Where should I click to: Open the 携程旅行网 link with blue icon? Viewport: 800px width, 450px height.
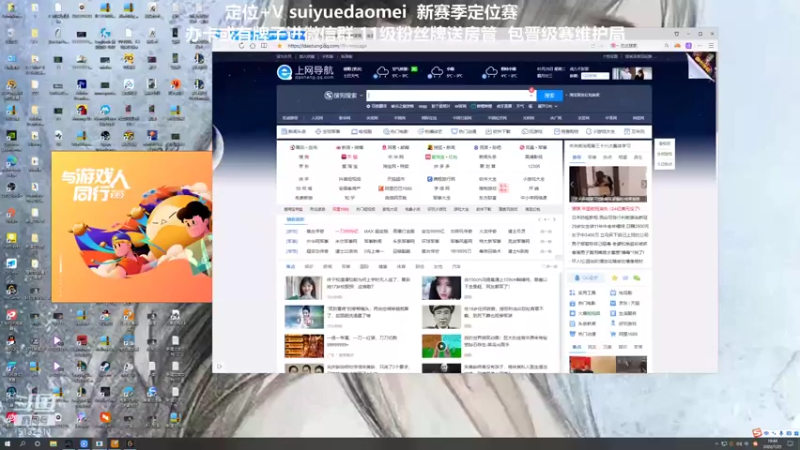pyautogui.click(x=441, y=179)
